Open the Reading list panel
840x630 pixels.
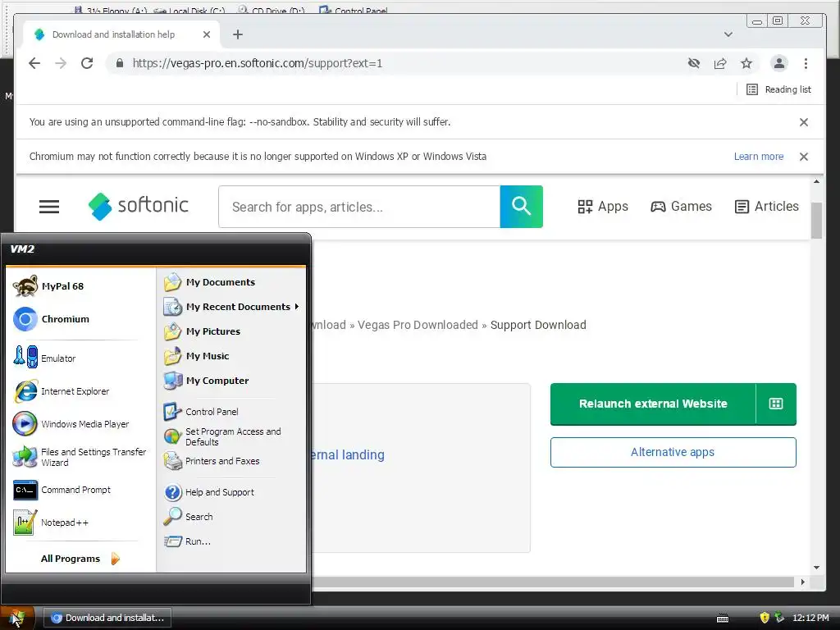[779, 89]
